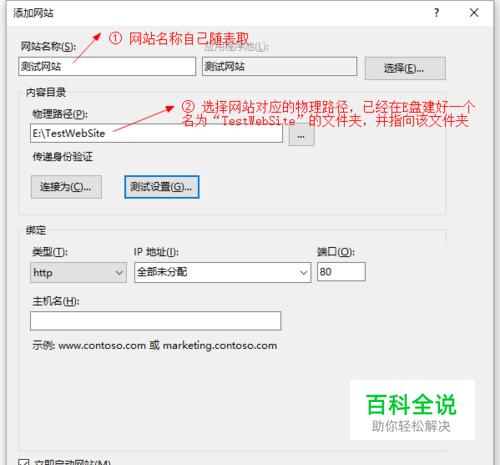Click the application pool field
The image size is (500, 465).
[279, 66]
